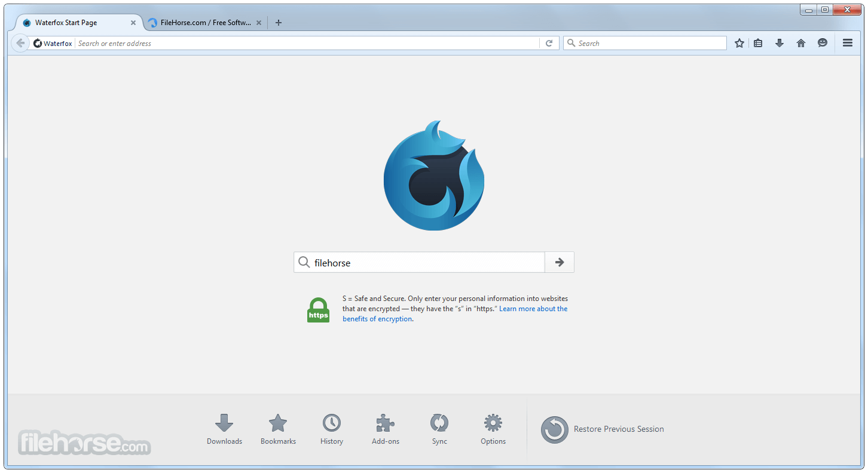Image resolution: width=868 pixels, height=473 pixels.
Task: Open Add-ons from start page launcher
Action: coord(386,429)
